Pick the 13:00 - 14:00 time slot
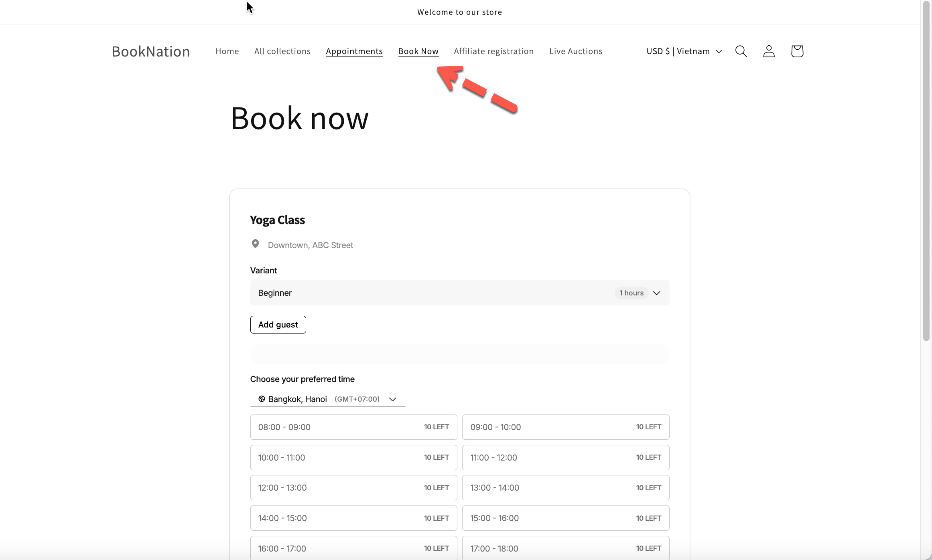This screenshot has width=932, height=560. point(565,488)
